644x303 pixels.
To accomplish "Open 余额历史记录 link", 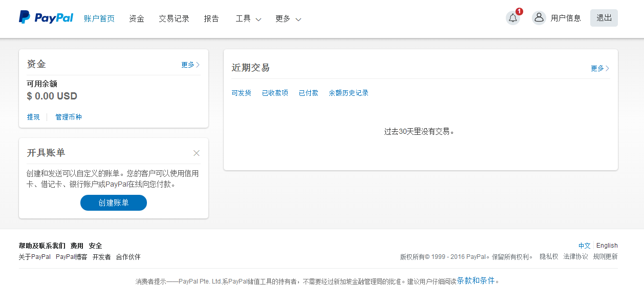I will 349,93.
